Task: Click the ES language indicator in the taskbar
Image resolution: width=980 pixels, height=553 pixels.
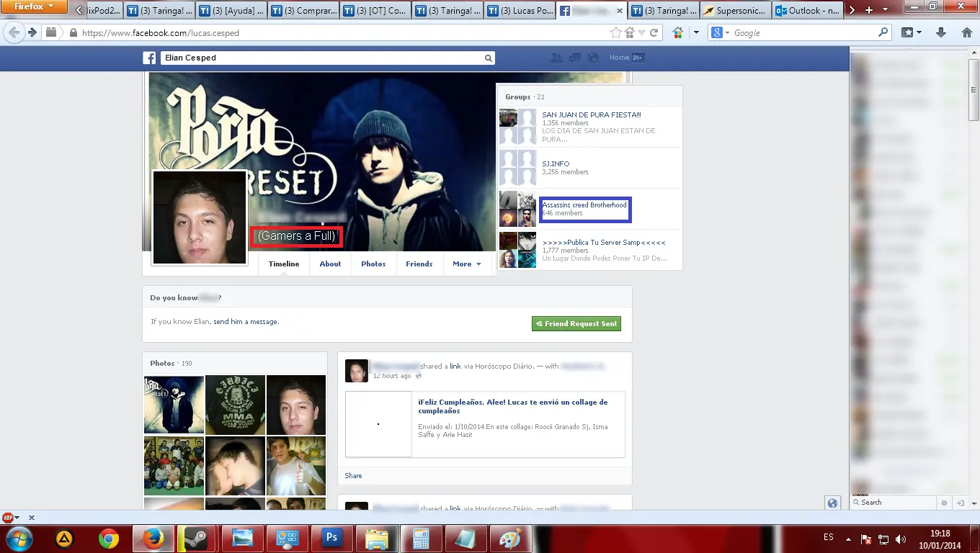Action: pos(828,538)
